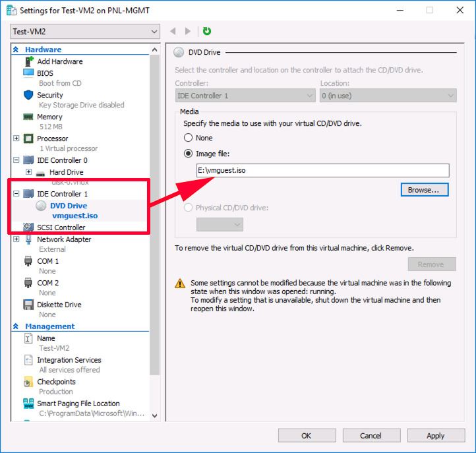Click the settings window title bar icon

[x=11, y=11]
